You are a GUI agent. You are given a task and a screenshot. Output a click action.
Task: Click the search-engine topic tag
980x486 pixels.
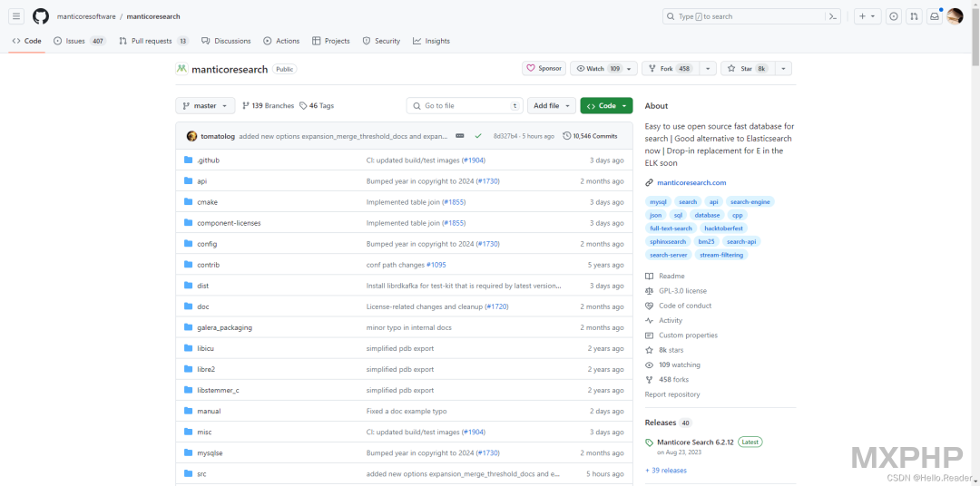click(750, 202)
